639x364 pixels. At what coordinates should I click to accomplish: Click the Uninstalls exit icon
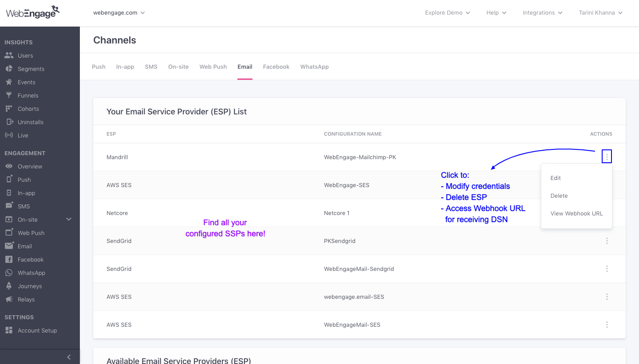9,122
